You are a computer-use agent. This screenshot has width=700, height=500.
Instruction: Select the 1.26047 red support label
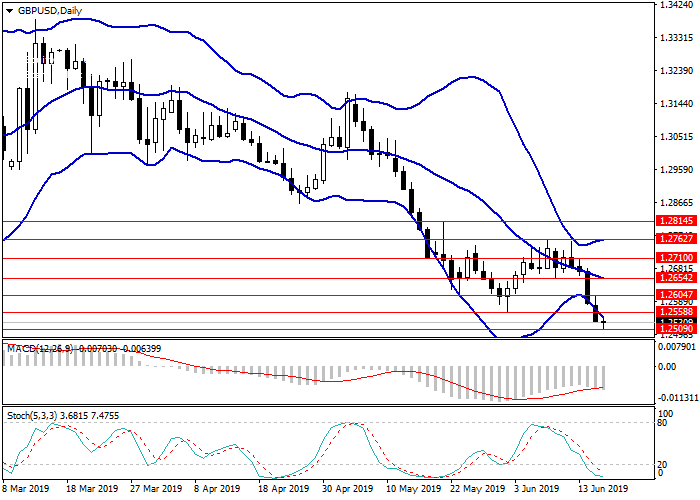(676, 295)
